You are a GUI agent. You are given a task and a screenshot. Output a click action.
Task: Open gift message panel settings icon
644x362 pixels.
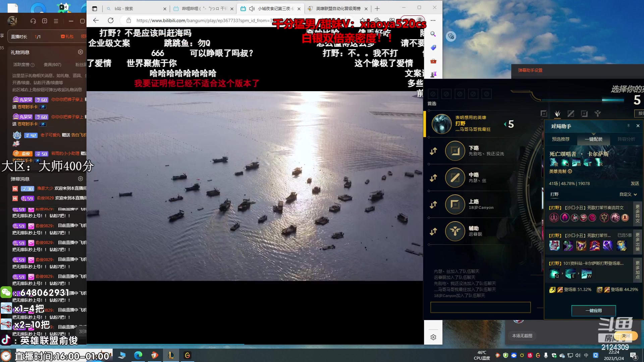coord(80,52)
